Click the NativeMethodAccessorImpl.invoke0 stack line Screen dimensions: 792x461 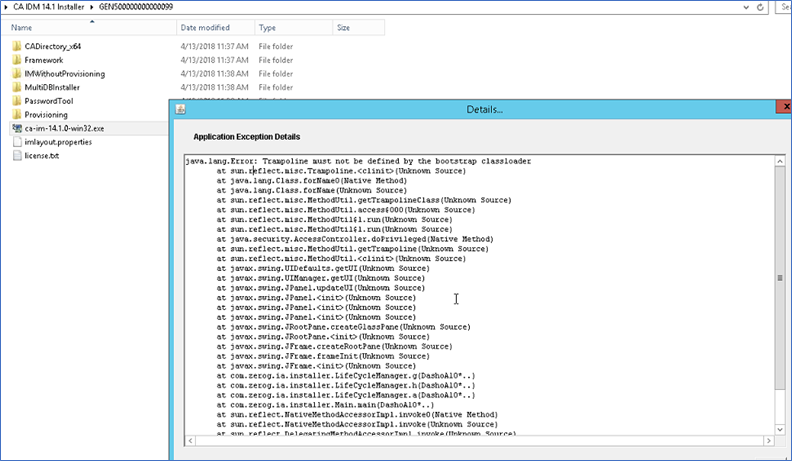coord(357,415)
